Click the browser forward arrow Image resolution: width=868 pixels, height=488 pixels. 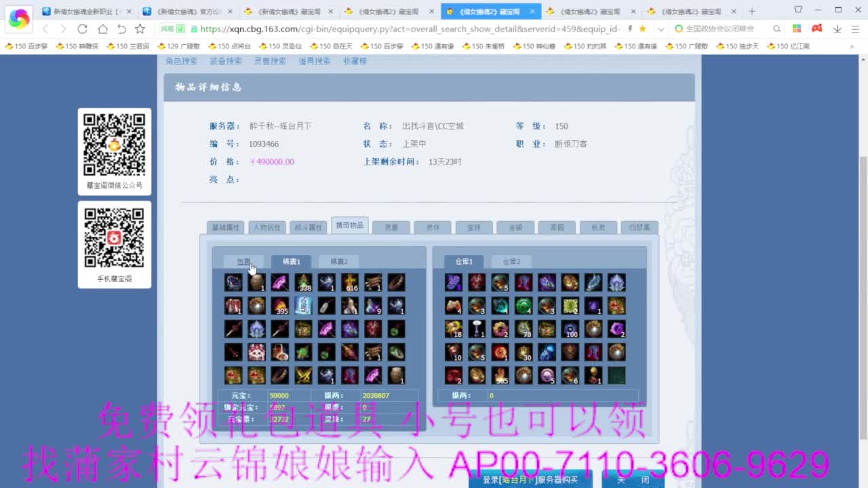63,28
